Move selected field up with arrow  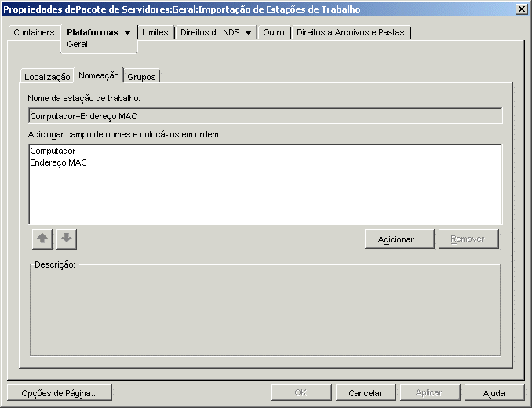coord(42,239)
